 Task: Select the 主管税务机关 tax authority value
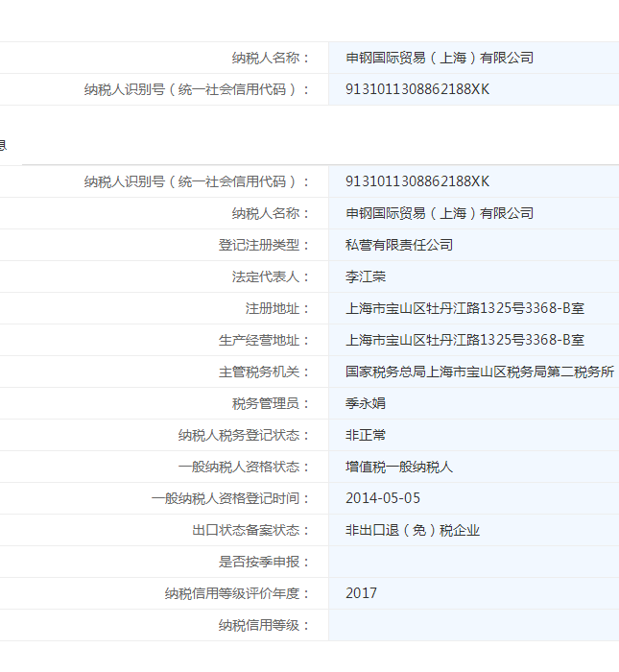click(x=479, y=372)
